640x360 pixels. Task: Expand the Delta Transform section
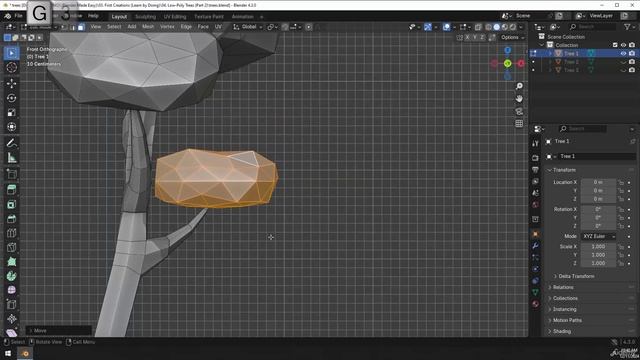pyautogui.click(x=576, y=276)
